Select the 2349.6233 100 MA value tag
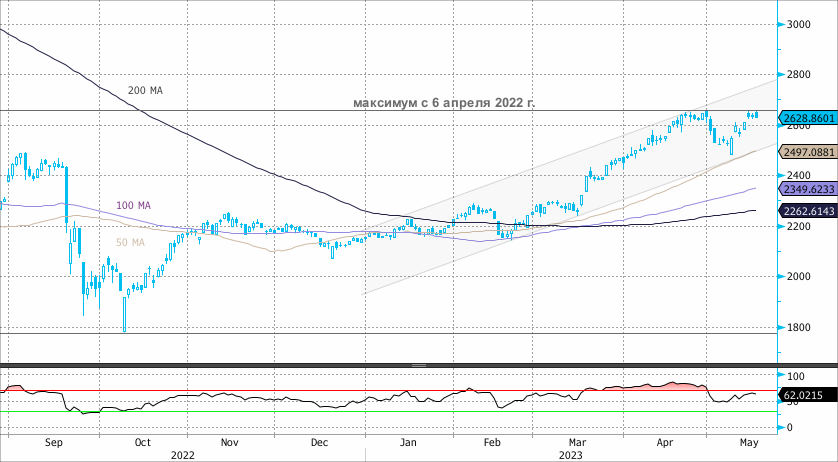The width and height of the screenshot is (838, 462). click(x=808, y=188)
